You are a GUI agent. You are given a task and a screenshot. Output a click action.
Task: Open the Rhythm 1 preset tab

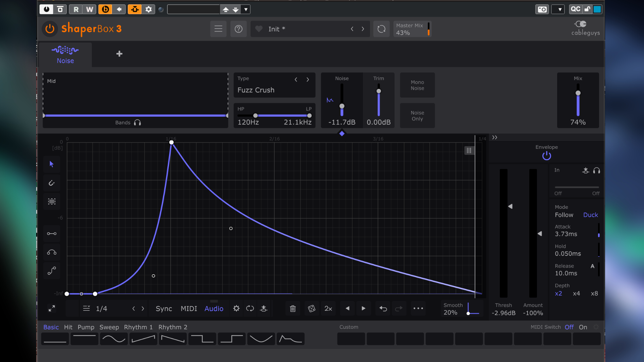138,327
